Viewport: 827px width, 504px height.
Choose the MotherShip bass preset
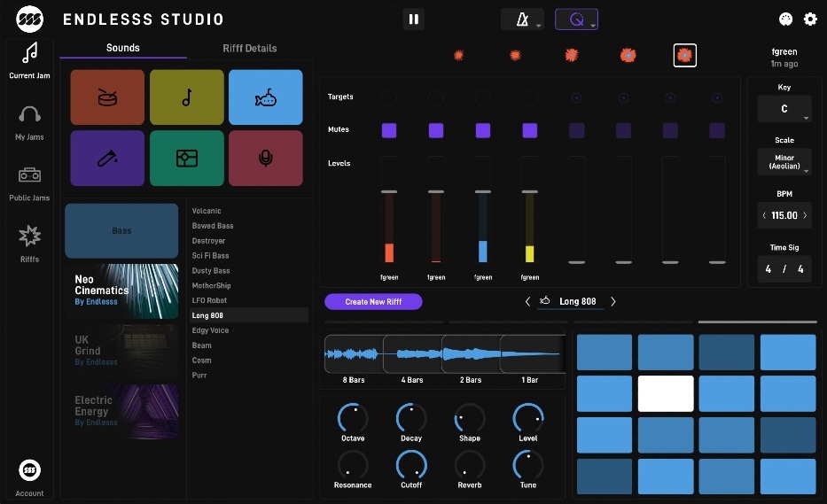[x=212, y=286]
